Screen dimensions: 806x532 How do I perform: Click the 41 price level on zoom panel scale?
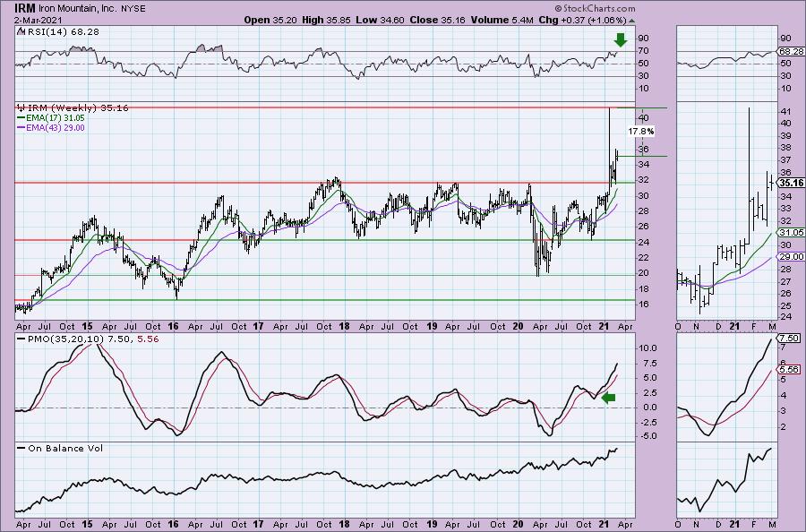785,111
